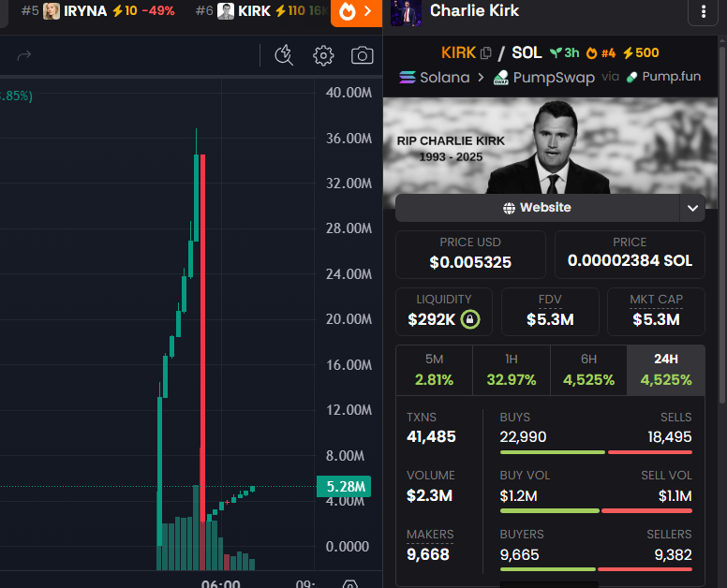Click the LIQUIDITY $292K box
The width and height of the screenshot is (727, 588).
pyautogui.click(x=444, y=312)
